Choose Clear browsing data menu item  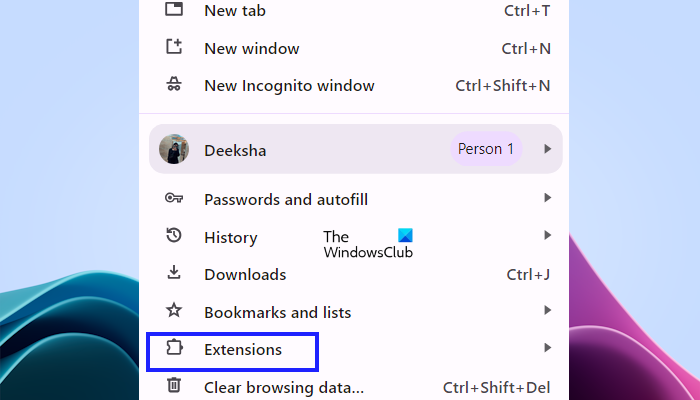pyautogui.click(x=284, y=387)
